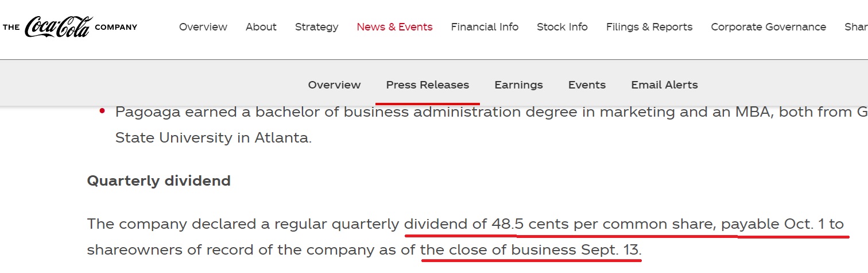View the Events tab
The width and height of the screenshot is (868, 273).
[587, 85]
